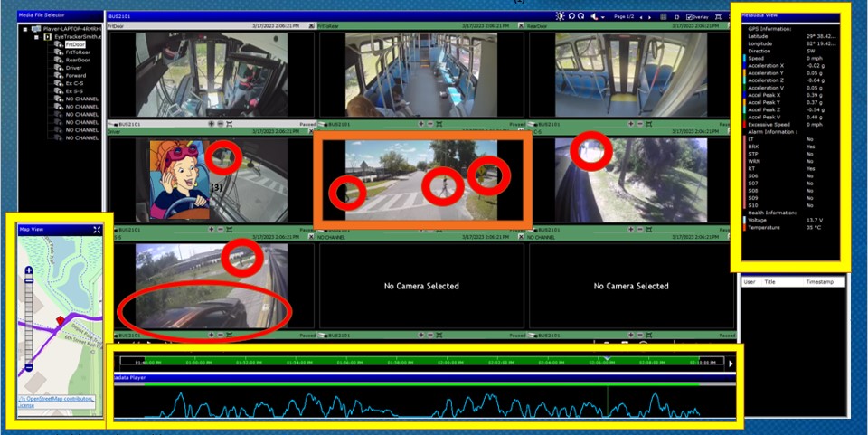Click the rotate counterclockwise icon
This screenshot has height=435, width=868.
(572, 16)
